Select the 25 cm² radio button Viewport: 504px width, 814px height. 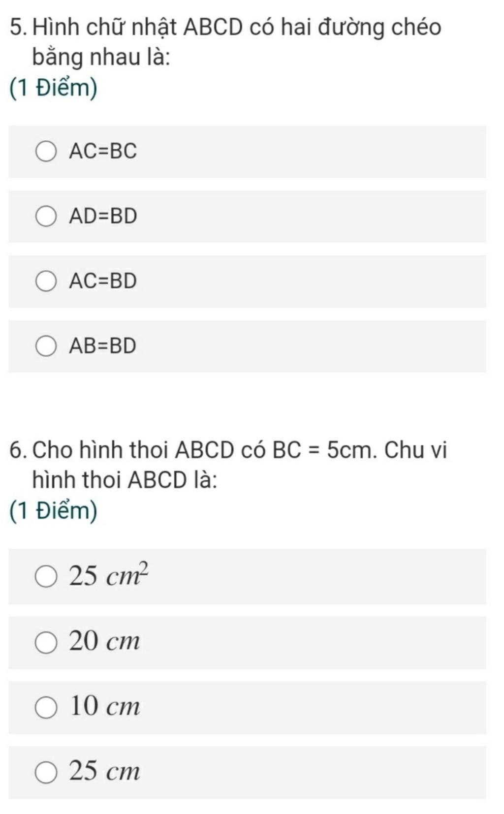(46, 576)
